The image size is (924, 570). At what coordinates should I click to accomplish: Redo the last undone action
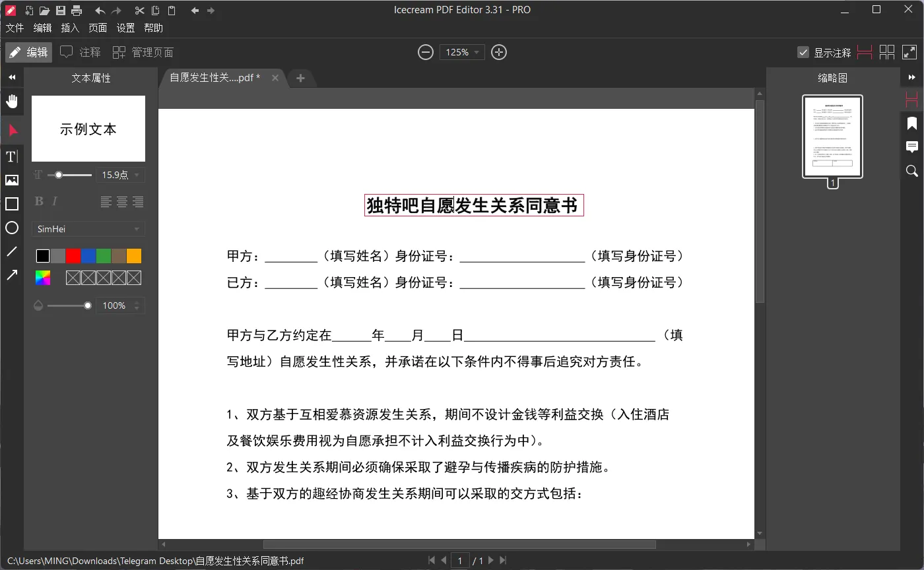116,11
